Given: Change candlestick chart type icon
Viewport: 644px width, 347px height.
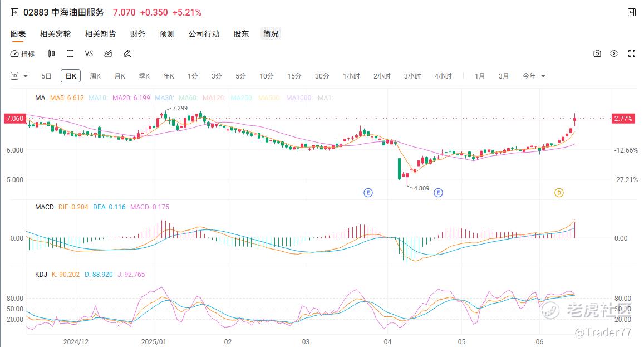Looking at the screenshot, I should pyautogui.click(x=51, y=54).
